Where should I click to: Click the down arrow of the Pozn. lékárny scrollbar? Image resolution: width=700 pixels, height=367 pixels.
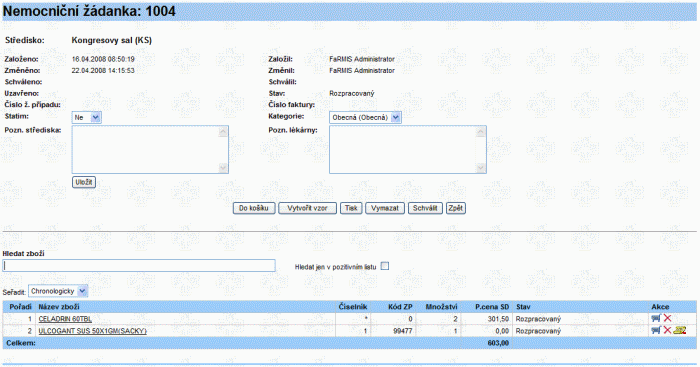pyautogui.click(x=481, y=168)
